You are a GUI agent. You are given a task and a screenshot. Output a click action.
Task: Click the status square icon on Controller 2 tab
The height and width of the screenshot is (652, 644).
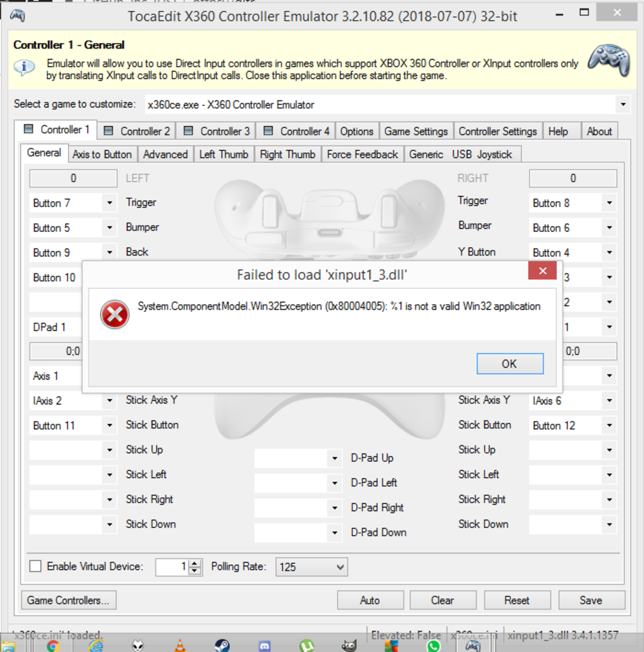coord(108,131)
